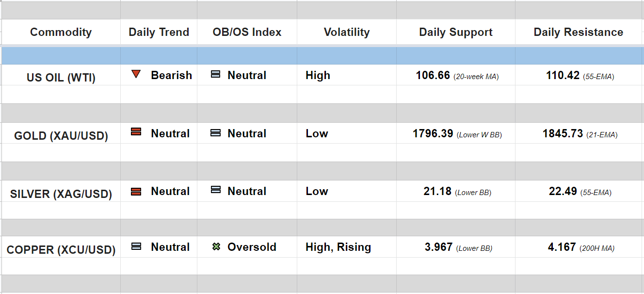The width and height of the screenshot is (644, 294).
Task: Click the red neutral trend icon for Gold
Action: (136, 132)
